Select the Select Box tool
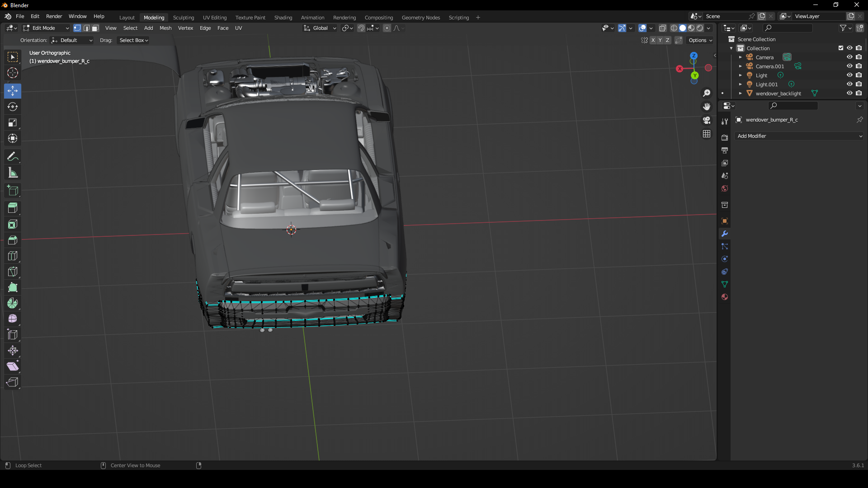The height and width of the screenshot is (488, 868). point(13,57)
